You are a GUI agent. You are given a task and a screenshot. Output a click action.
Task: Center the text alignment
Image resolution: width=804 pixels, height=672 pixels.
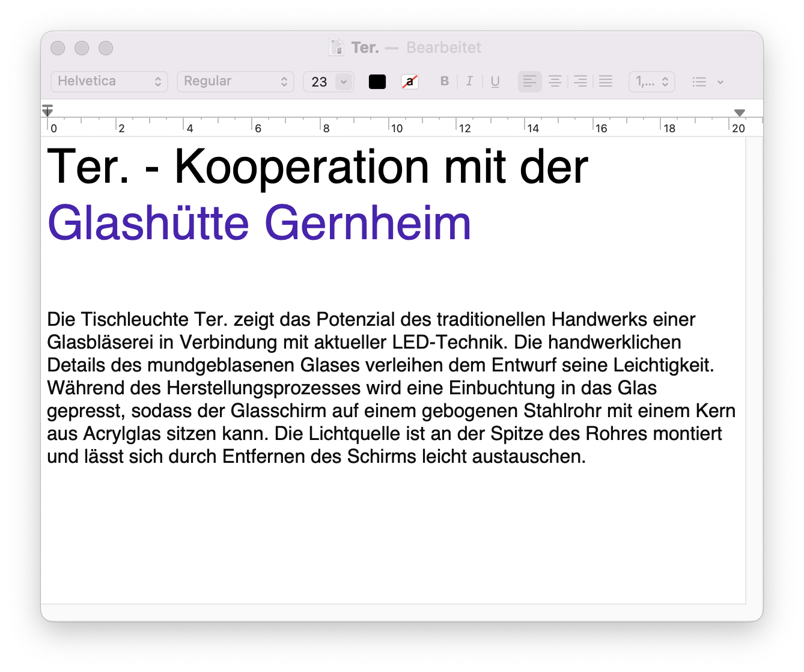(555, 81)
